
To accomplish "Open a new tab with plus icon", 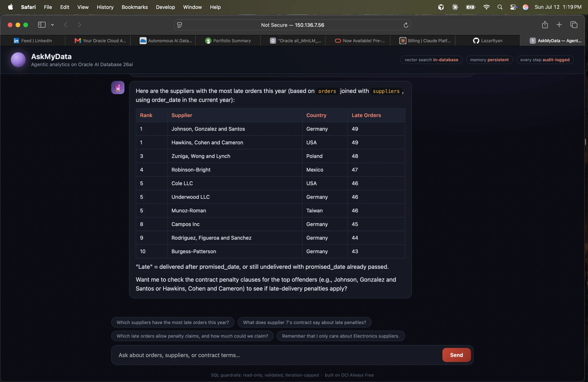I will coord(559,25).
